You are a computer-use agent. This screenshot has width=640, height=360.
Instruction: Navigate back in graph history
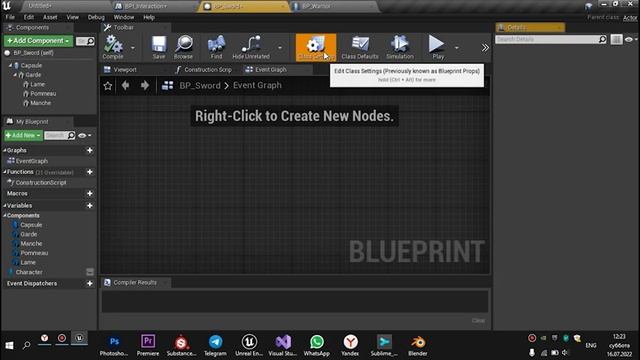point(125,85)
